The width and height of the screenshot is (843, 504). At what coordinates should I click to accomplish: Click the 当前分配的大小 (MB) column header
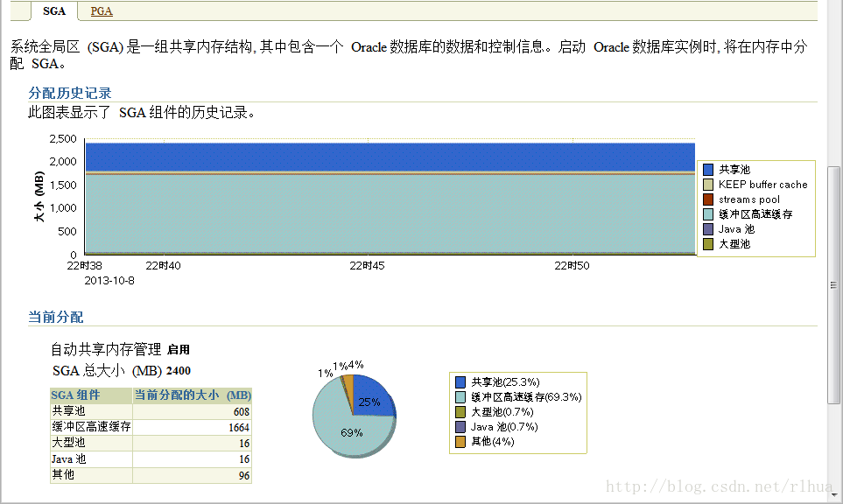pos(193,395)
